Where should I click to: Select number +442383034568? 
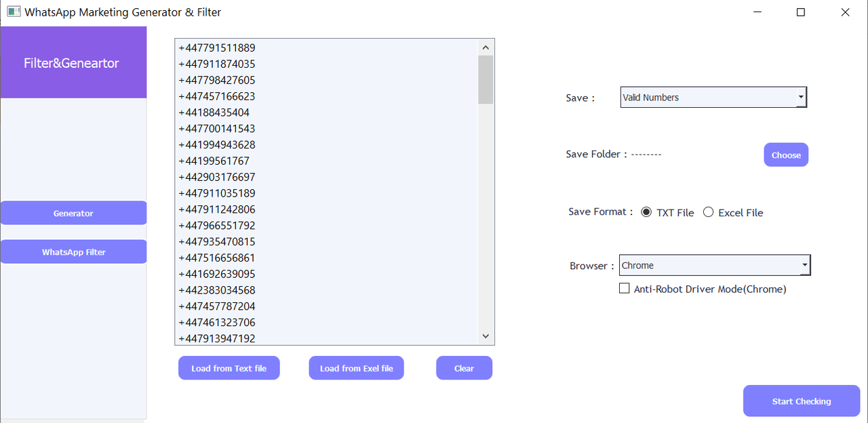coord(217,290)
